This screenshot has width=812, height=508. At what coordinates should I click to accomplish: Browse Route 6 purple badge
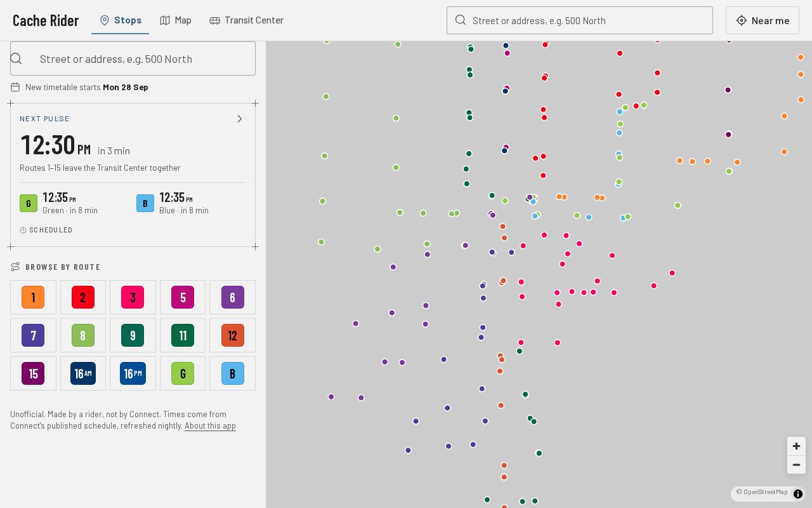232,297
